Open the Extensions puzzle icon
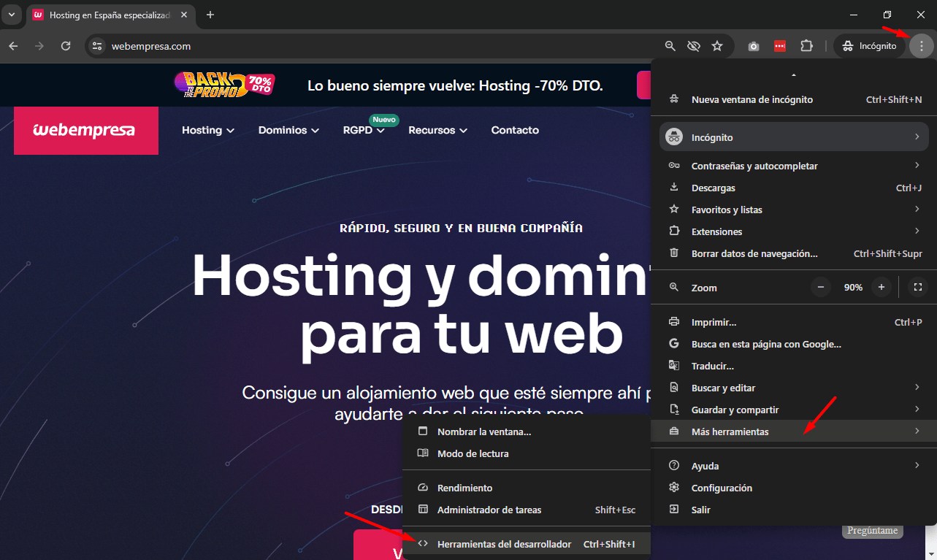The image size is (937, 560). tap(806, 46)
